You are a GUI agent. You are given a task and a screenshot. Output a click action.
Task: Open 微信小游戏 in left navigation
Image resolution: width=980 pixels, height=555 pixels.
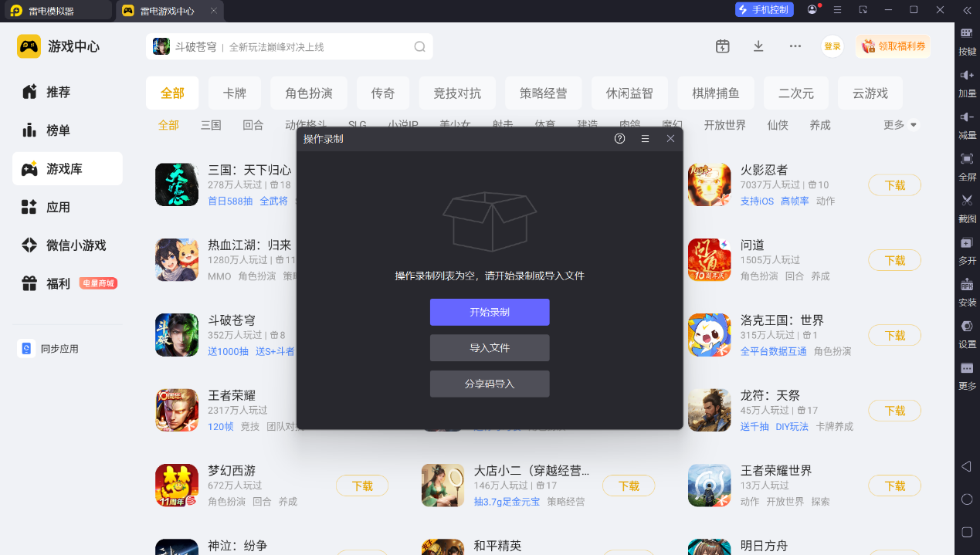click(x=67, y=245)
